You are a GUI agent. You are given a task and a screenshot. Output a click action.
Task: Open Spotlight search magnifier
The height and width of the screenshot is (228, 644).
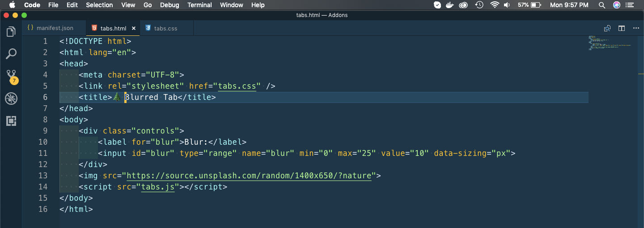pyautogui.click(x=602, y=5)
